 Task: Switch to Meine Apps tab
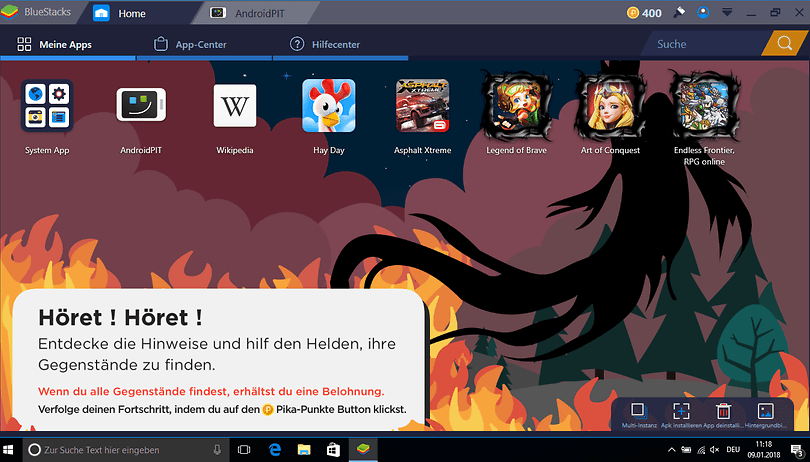coord(68,44)
